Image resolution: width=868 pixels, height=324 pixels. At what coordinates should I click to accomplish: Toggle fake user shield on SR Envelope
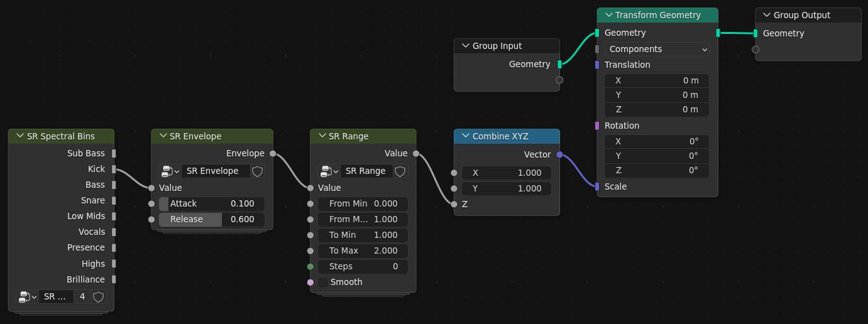(x=257, y=171)
